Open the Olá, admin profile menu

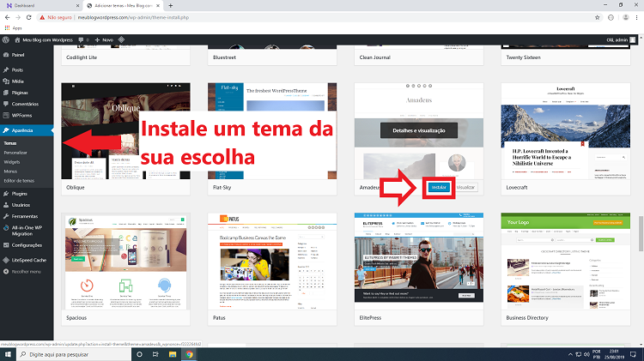tap(621, 39)
